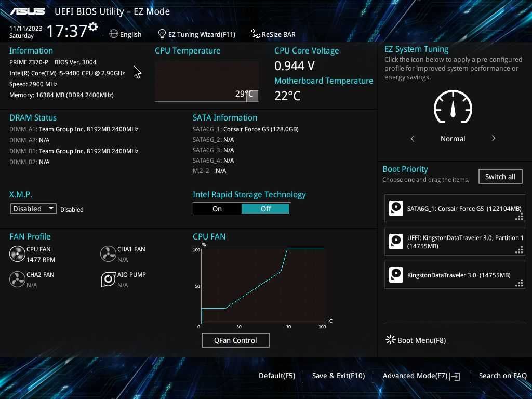The height and width of the screenshot is (399, 532).
Task: Open EZ Tuning Wizard(F11)
Action: 197,34
